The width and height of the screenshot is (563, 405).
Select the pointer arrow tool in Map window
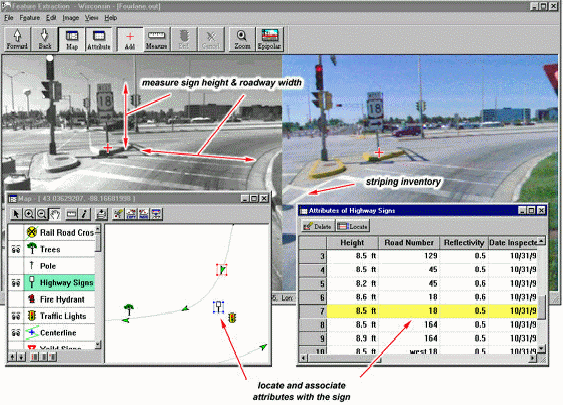16,214
